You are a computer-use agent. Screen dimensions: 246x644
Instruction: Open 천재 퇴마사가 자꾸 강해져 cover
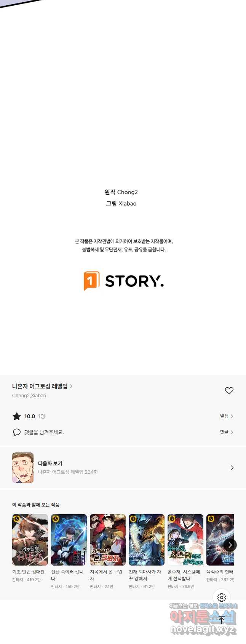tap(147, 540)
